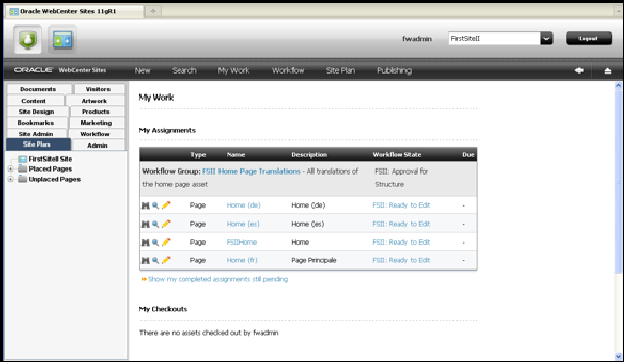Switch to the Marketing tab

(96, 123)
